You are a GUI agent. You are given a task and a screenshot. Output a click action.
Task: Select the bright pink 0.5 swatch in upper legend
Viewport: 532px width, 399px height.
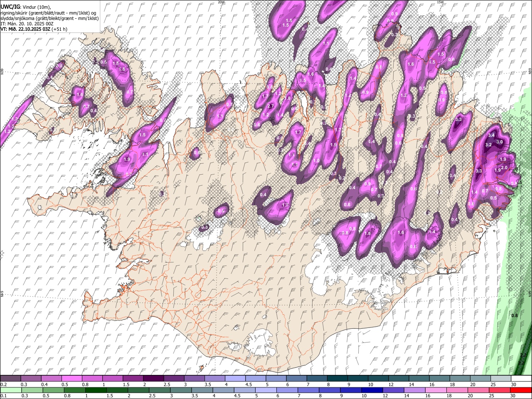click(71, 378)
